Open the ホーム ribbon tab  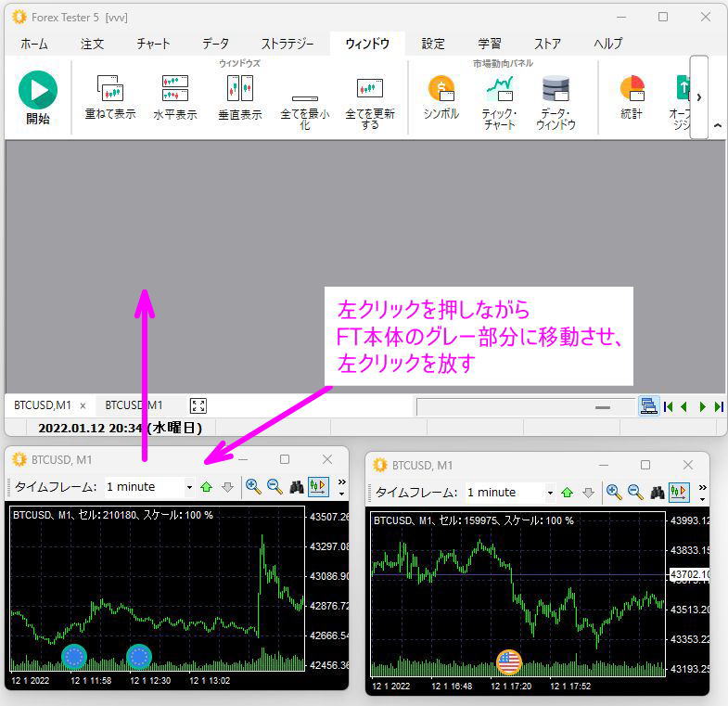click(x=34, y=44)
